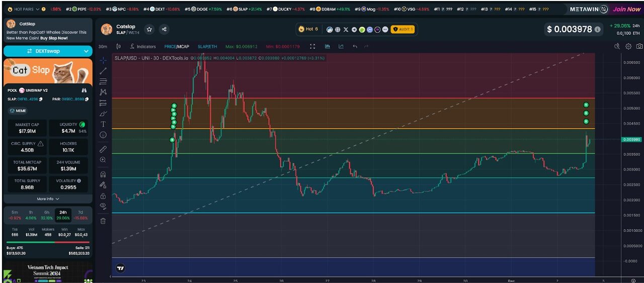The image size is (644, 283).
Task: Select the 1h stats tab
Action: pos(31,216)
